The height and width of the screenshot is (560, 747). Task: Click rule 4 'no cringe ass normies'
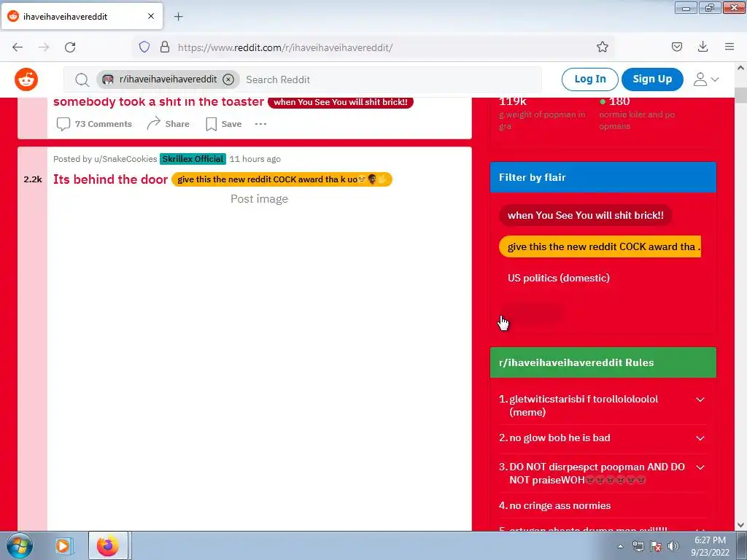560,506
